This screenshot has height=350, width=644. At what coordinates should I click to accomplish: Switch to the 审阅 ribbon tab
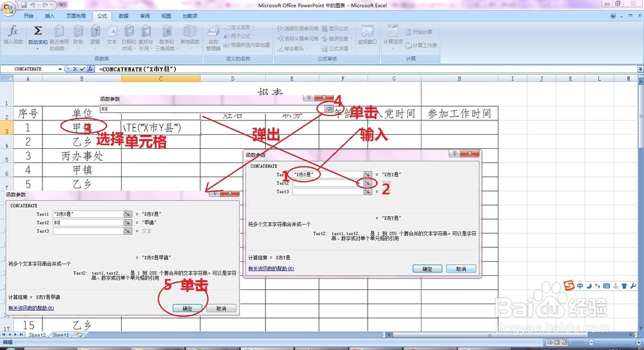tap(144, 15)
